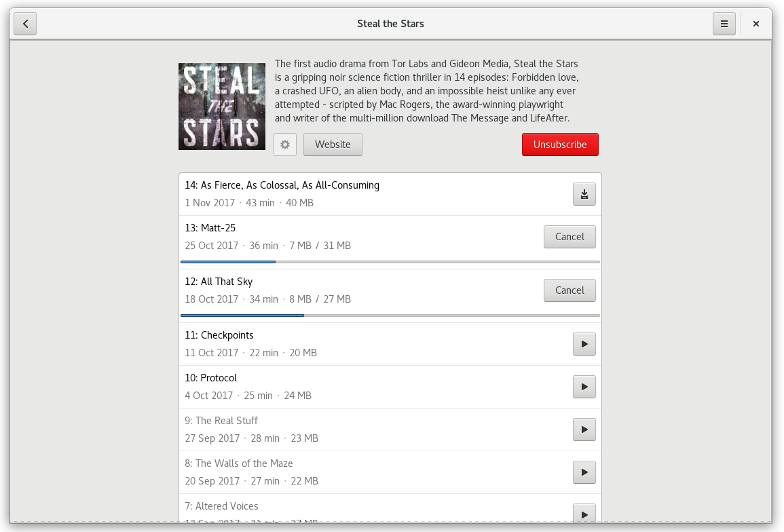Play episode 11 Checkpoints

(584, 344)
